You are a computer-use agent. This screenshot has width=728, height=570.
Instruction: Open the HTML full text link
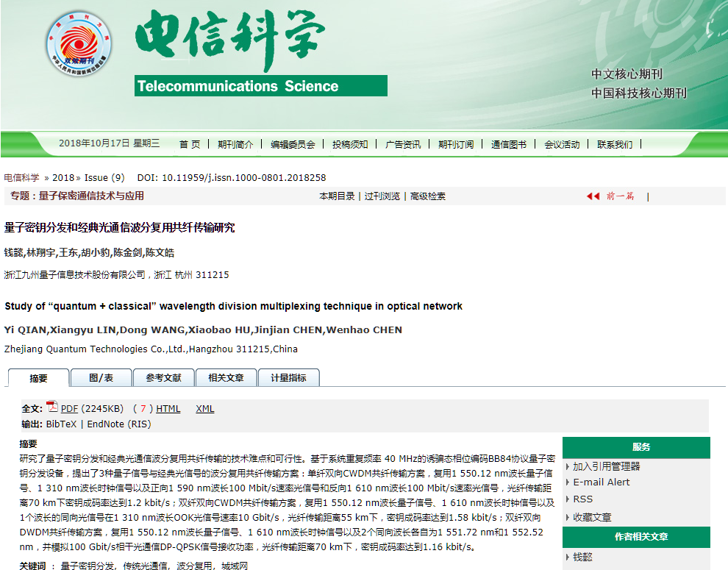tap(168, 409)
